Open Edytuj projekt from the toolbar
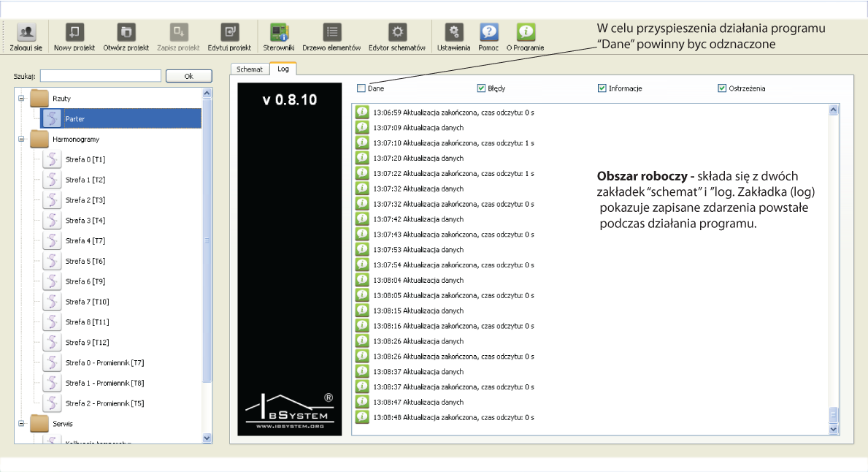Image resolution: width=868 pixels, height=472 pixels. pyautogui.click(x=229, y=33)
